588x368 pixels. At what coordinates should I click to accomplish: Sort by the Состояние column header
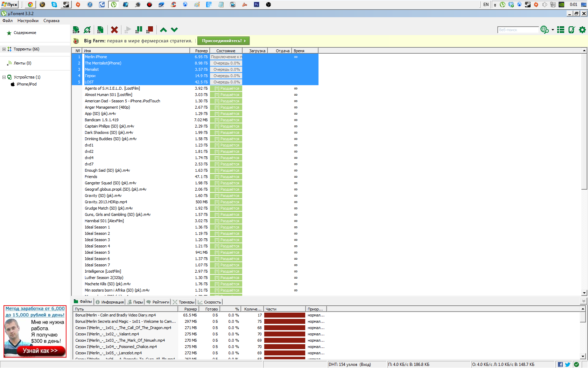click(226, 51)
